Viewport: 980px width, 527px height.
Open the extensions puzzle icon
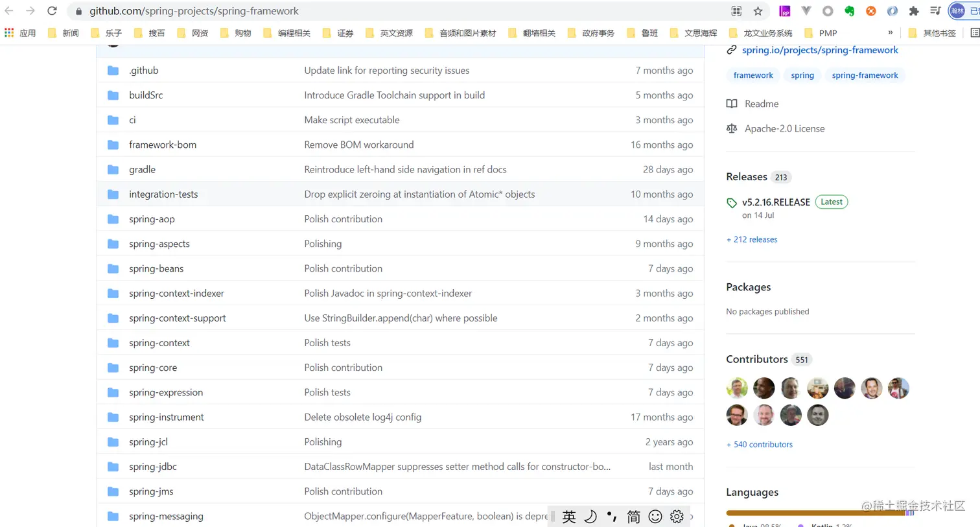tap(914, 11)
